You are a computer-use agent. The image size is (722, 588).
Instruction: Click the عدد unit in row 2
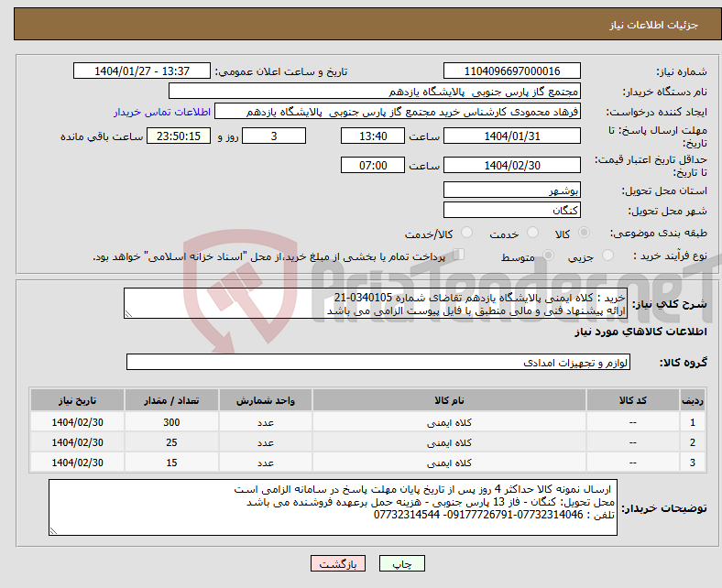[266, 442]
